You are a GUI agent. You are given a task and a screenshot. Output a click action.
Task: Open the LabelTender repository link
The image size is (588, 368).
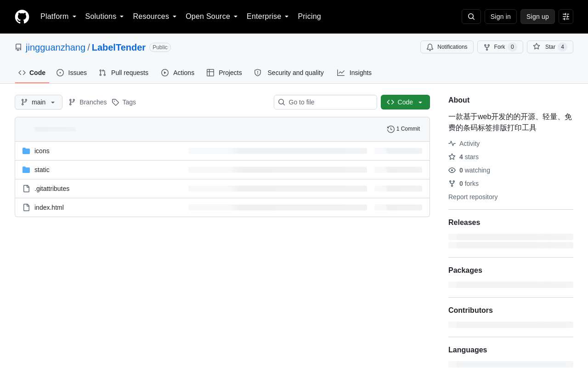tap(119, 47)
